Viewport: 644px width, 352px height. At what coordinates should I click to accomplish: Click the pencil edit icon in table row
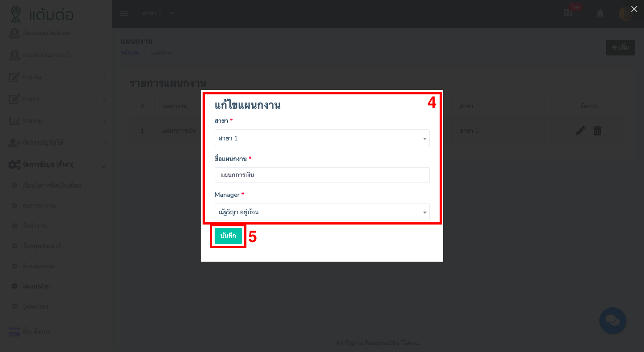click(x=580, y=131)
